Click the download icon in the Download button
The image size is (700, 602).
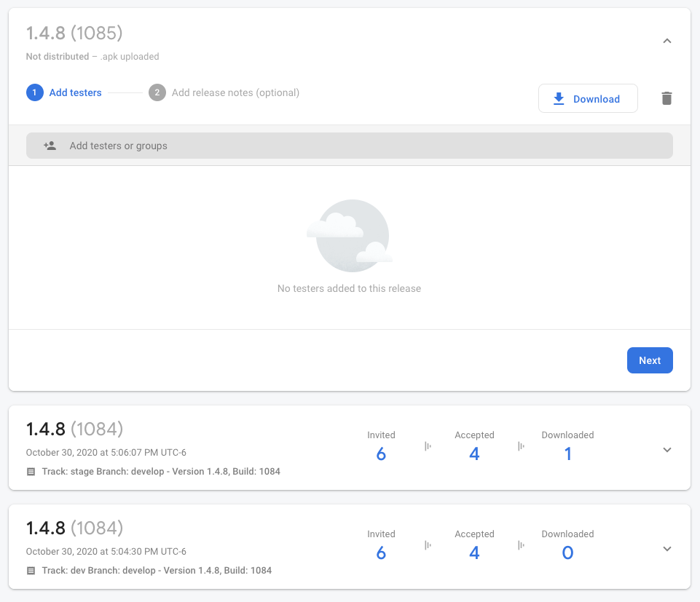pyautogui.click(x=558, y=98)
